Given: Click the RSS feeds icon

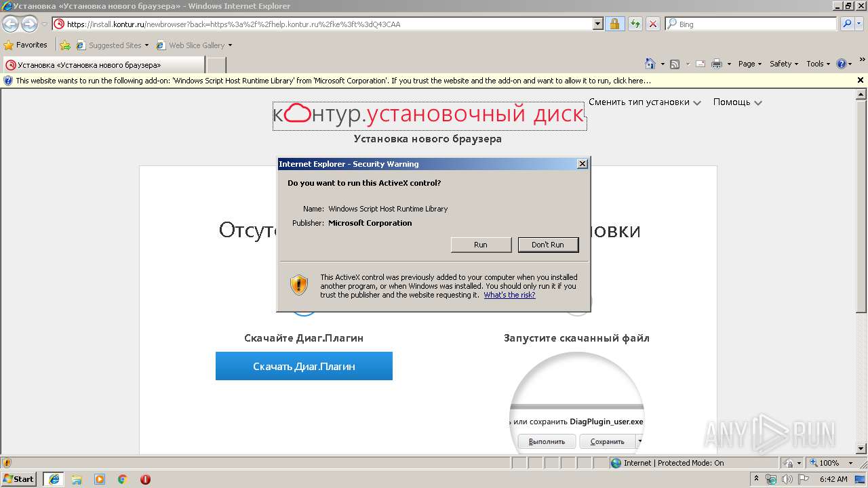Looking at the screenshot, I should (675, 64).
